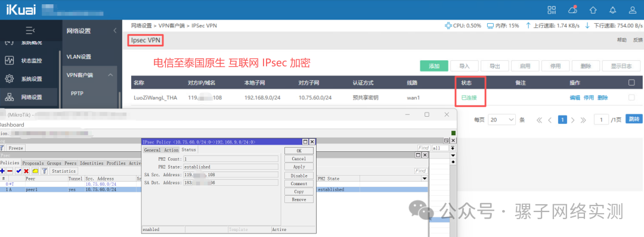
Task: Open the Groups tab in IPsec window
Action: pos(54,163)
